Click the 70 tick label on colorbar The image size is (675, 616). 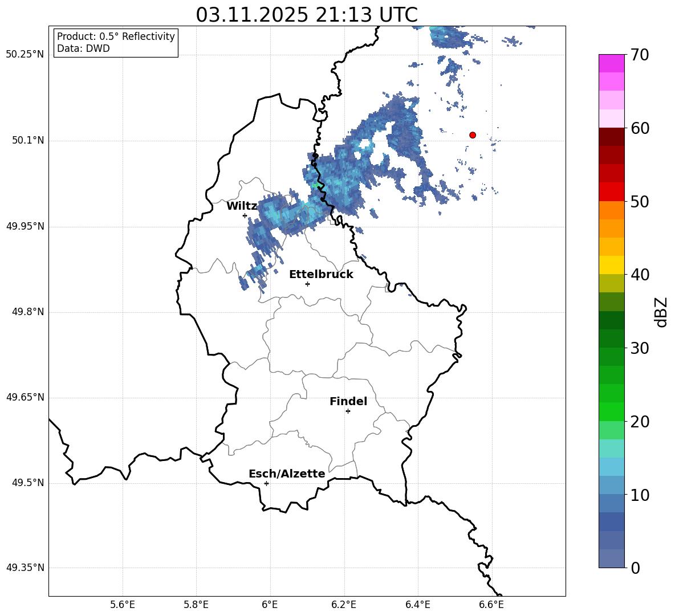pyautogui.click(x=640, y=55)
